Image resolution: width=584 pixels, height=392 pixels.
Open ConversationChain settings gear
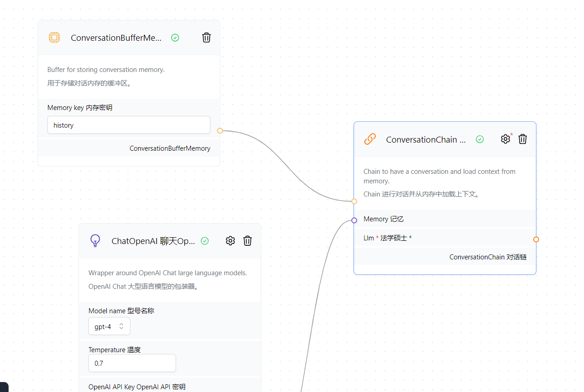pos(505,139)
